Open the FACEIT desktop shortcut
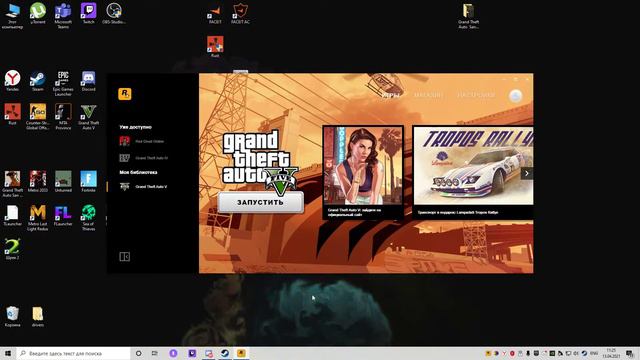The height and width of the screenshot is (360, 640). (x=215, y=14)
